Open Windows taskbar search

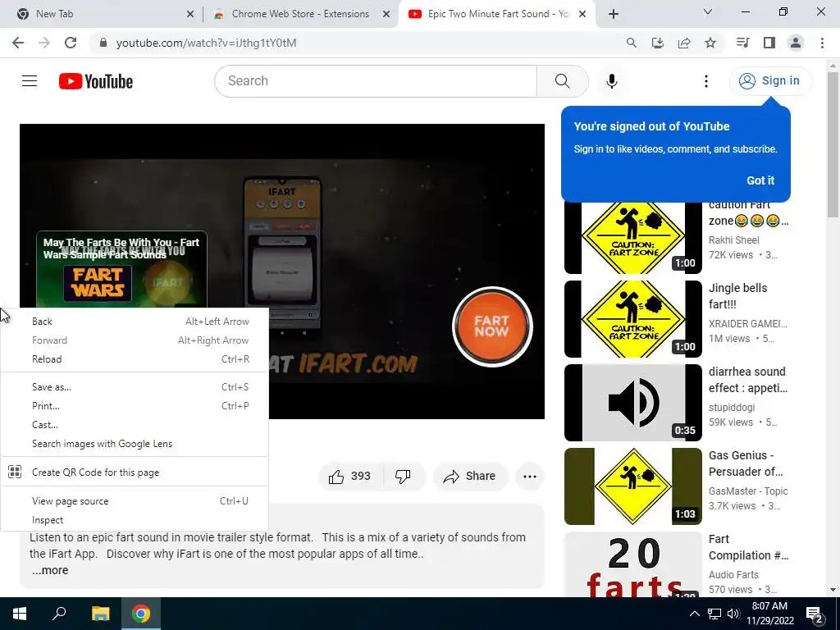59,614
